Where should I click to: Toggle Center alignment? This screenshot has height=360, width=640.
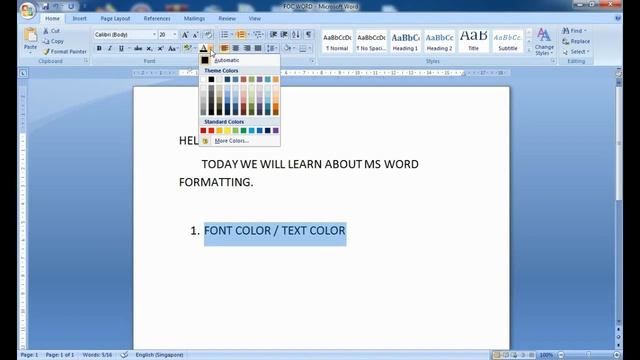236,48
